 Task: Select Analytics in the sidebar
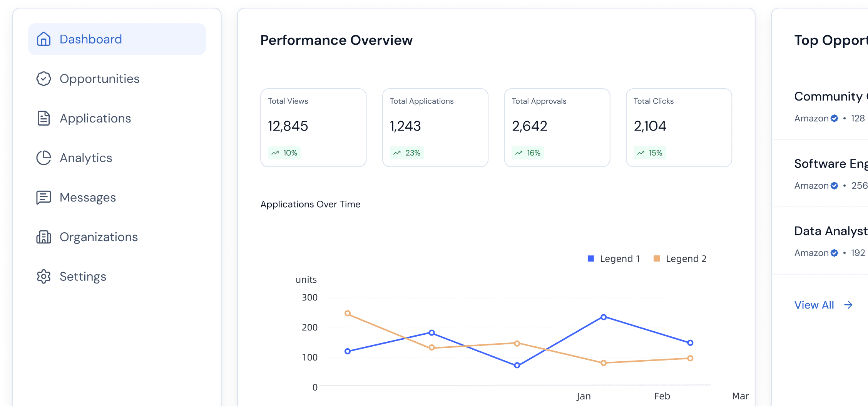(117, 158)
